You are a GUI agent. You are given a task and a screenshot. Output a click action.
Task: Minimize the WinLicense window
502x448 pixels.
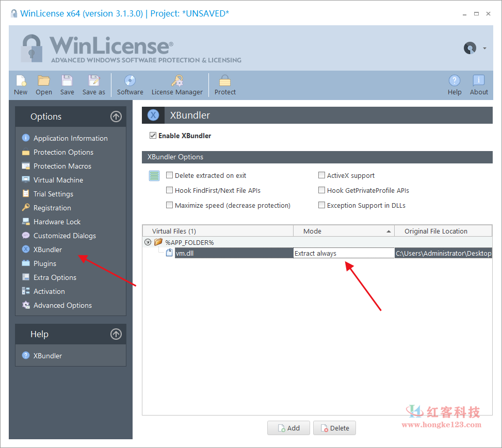coord(464,14)
